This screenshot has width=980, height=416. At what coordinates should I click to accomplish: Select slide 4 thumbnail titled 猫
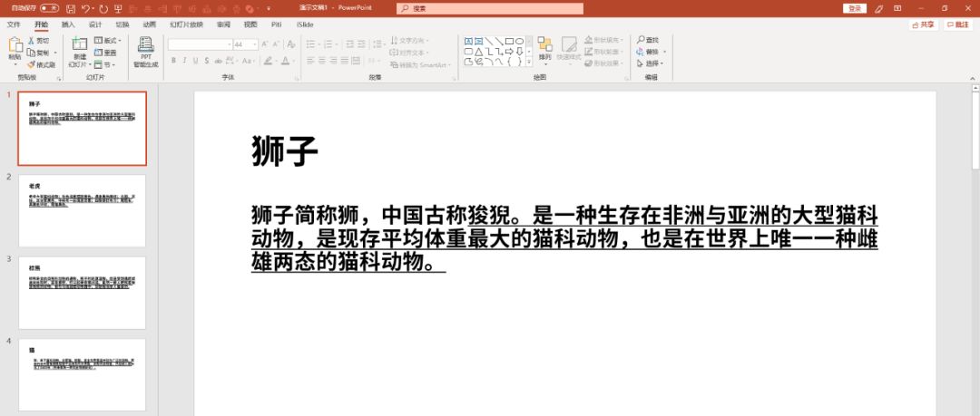click(x=82, y=375)
